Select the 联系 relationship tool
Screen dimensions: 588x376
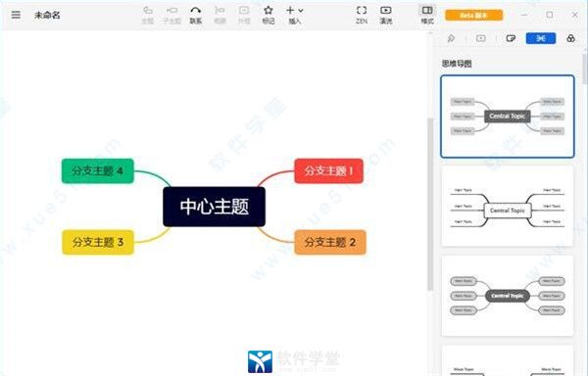point(196,15)
